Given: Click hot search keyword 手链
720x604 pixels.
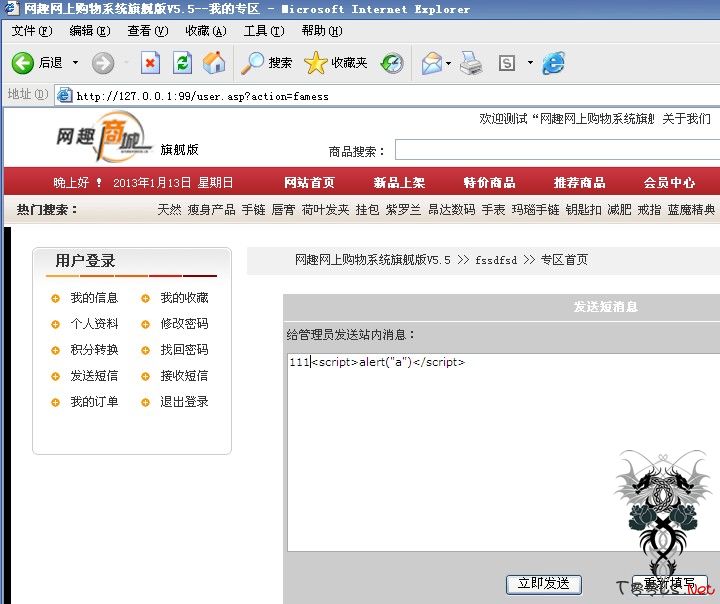Looking at the screenshot, I should point(254,210).
